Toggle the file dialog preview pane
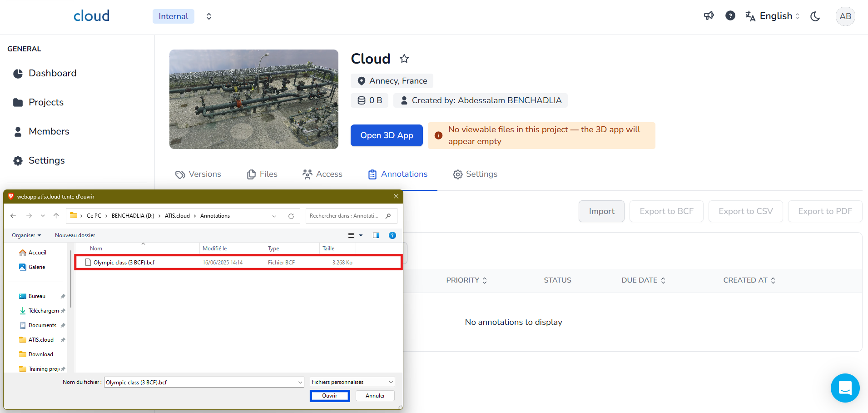Image resolution: width=868 pixels, height=413 pixels. (x=376, y=235)
